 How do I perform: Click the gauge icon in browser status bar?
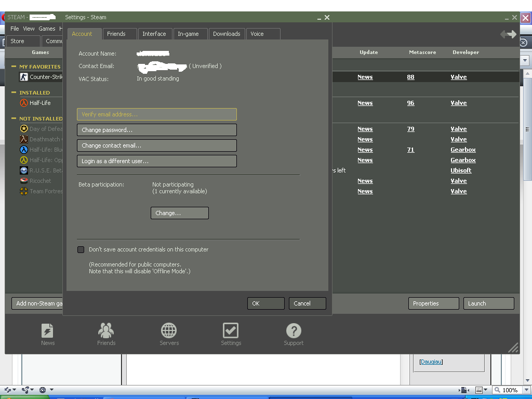coord(43,390)
